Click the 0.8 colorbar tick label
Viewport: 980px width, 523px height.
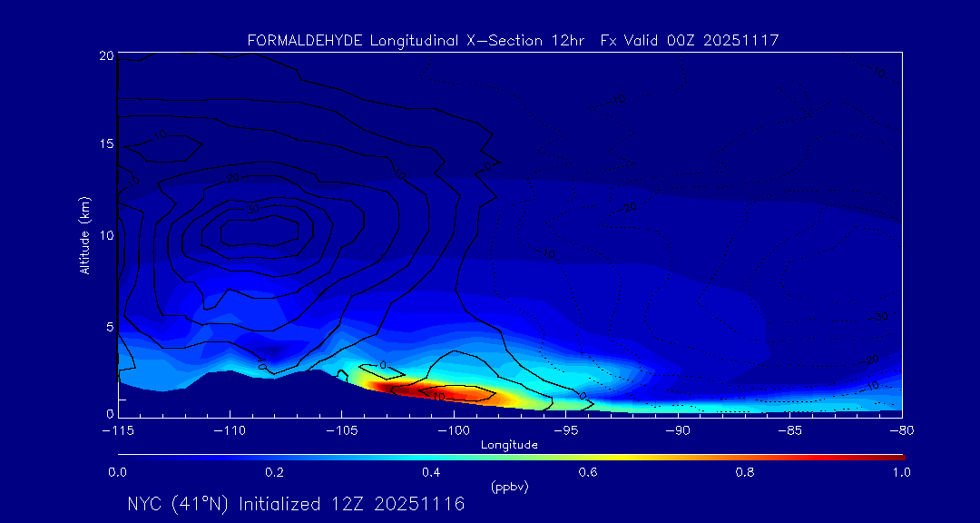point(745,472)
